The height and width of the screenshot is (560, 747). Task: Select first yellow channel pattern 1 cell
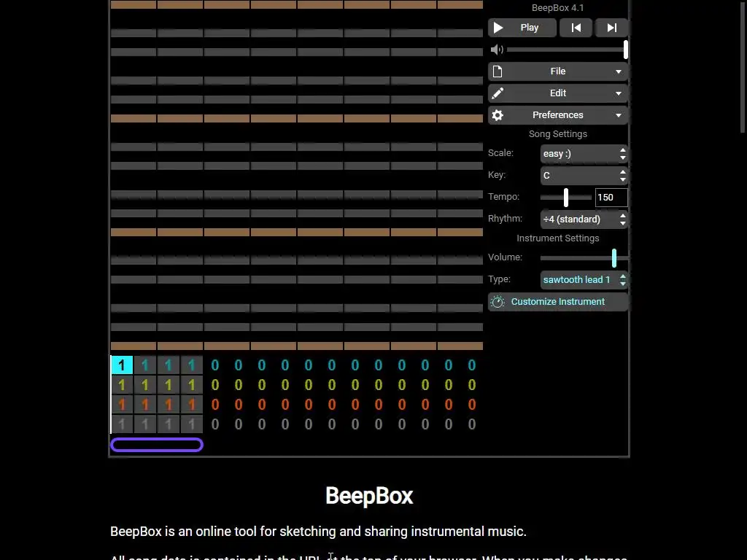coord(122,385)
